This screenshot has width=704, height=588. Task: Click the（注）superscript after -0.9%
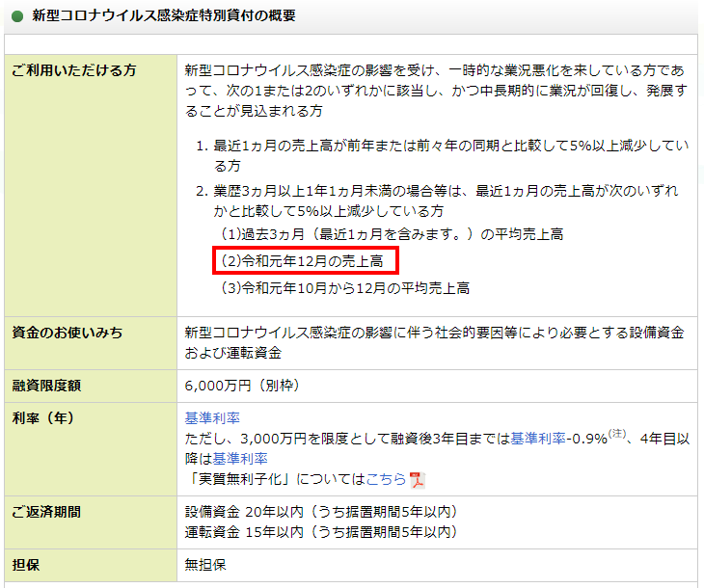(616, 434)
